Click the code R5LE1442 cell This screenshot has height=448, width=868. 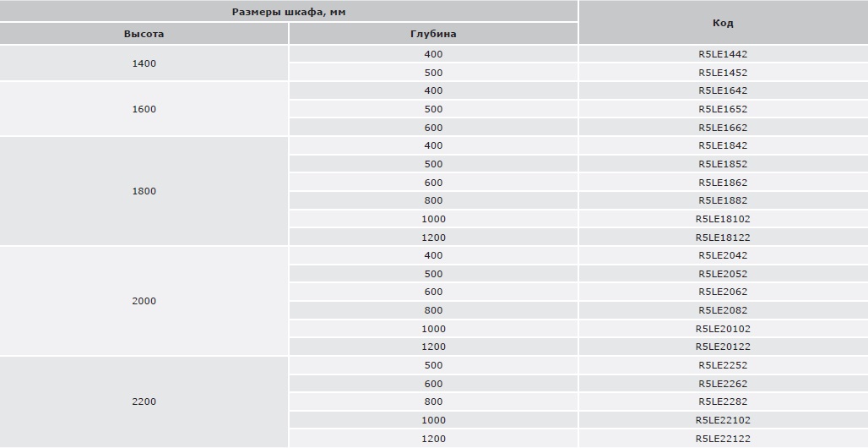(x=723, y=54)
